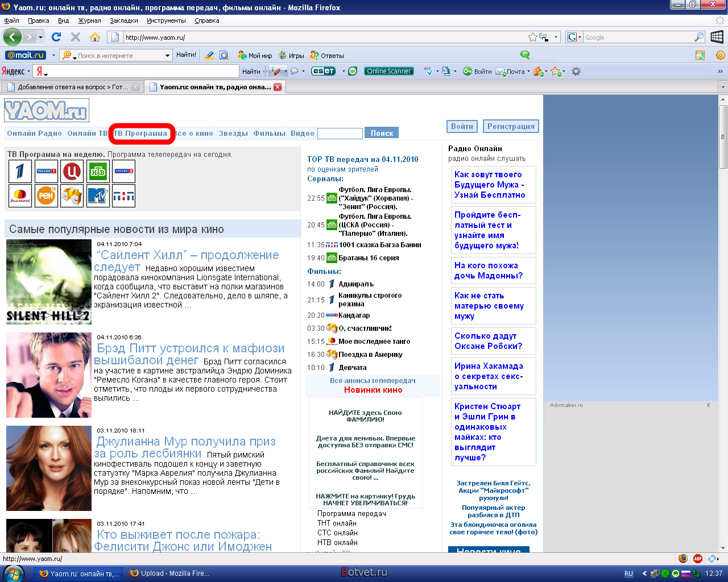Open Фильмы section link
Viewport: 728px width, 582px height.
pyautogui.click(x=270, y=133)
